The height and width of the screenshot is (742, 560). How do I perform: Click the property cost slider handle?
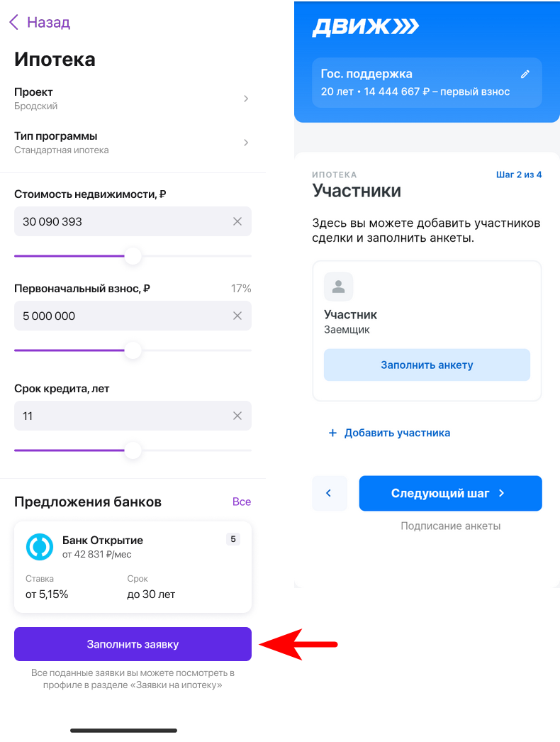tap(133, 256)
